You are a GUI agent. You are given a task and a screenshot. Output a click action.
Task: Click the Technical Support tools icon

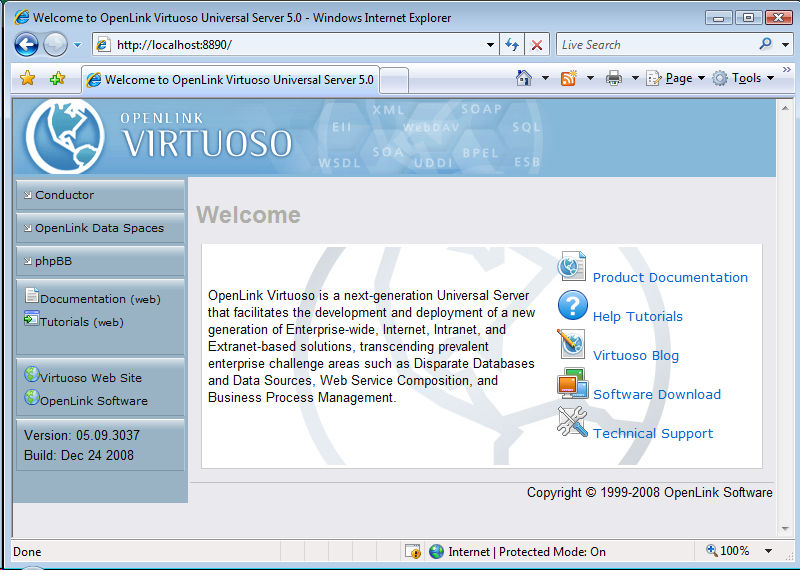pyautogui.click(x=572, y=422)
